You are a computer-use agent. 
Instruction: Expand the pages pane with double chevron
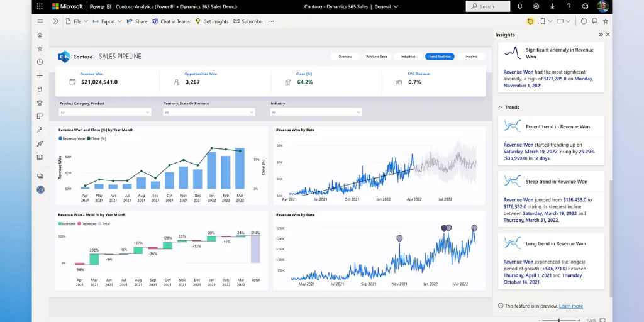56,21
